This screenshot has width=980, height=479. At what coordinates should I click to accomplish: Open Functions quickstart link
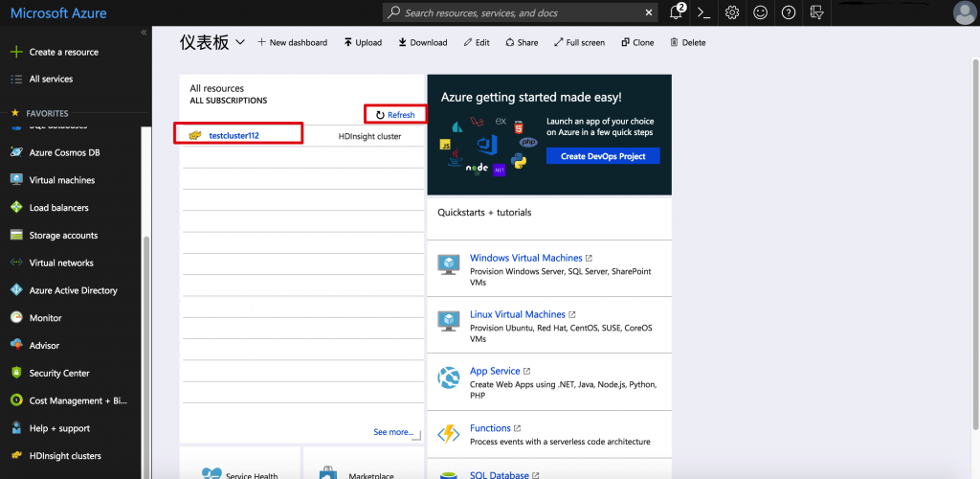(x=490, y=427)
